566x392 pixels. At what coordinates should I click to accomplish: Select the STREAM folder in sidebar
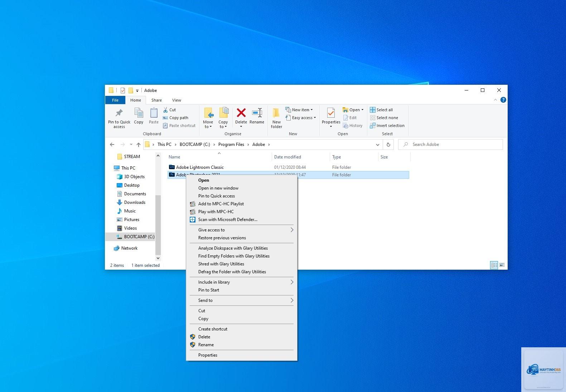(132, 157)
